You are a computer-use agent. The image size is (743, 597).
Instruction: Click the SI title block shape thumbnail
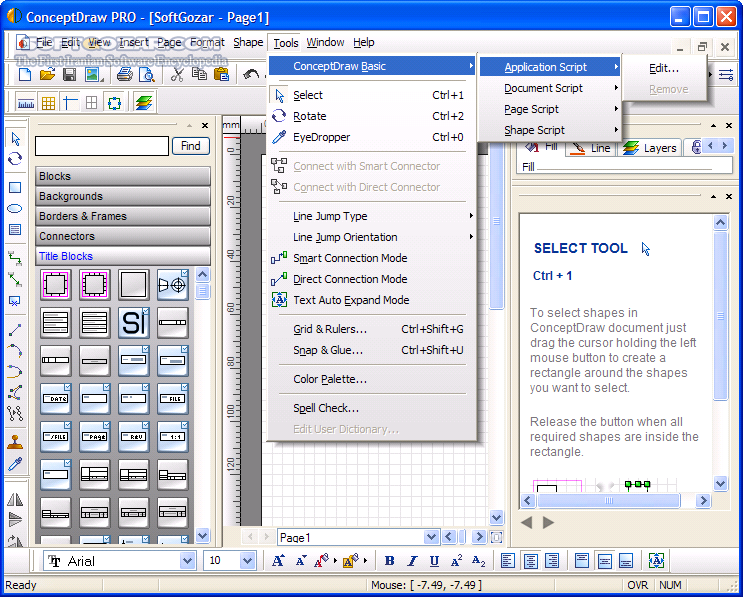[x=134, y=323]
